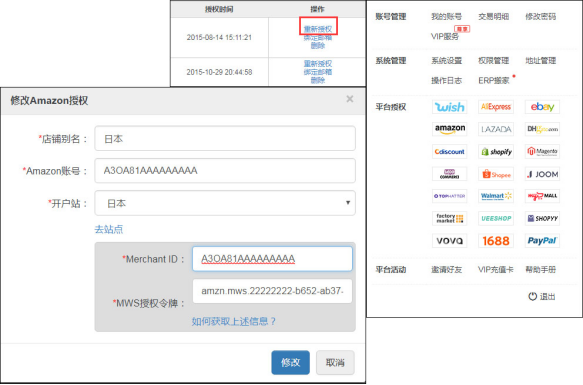The height and width of the screenshot is (385, 583).
Task: Open the 1688 platform icon
Action: (x=496, y=241)
